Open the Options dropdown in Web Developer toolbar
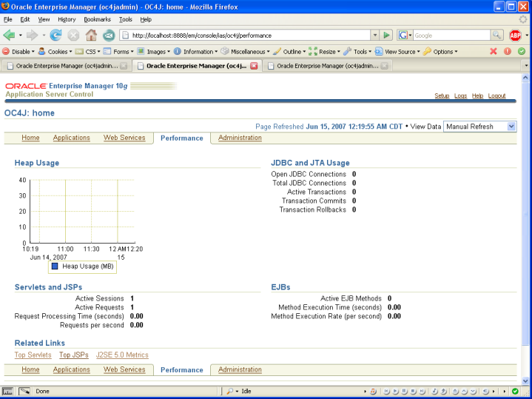The image size is (532, 399). (x=440, y=52)
